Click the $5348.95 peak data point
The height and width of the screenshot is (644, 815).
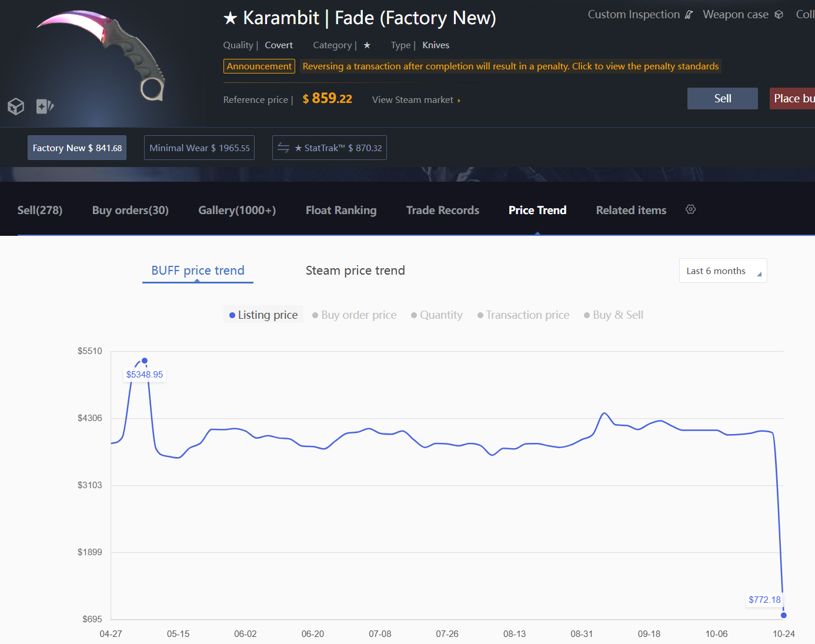click(145, 361)
